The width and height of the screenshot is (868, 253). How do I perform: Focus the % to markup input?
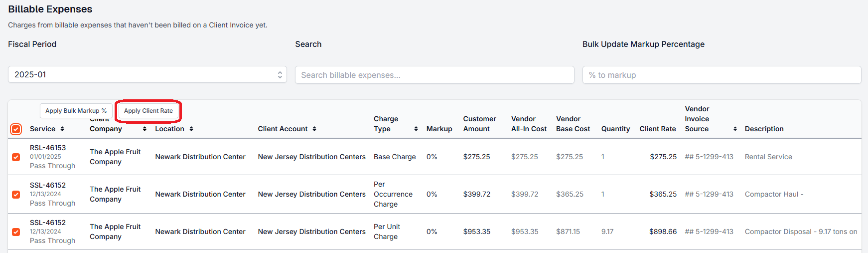(722, 75)
